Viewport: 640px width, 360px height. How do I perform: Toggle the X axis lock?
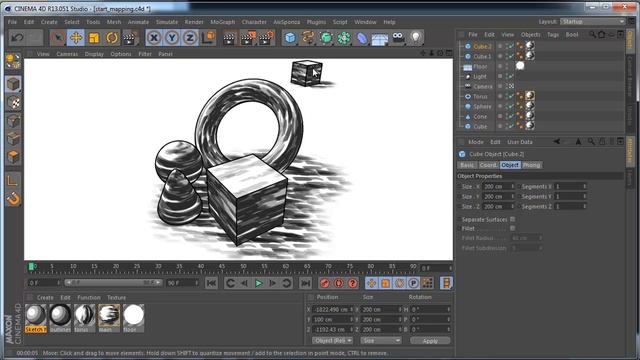[x=153, y=38]
